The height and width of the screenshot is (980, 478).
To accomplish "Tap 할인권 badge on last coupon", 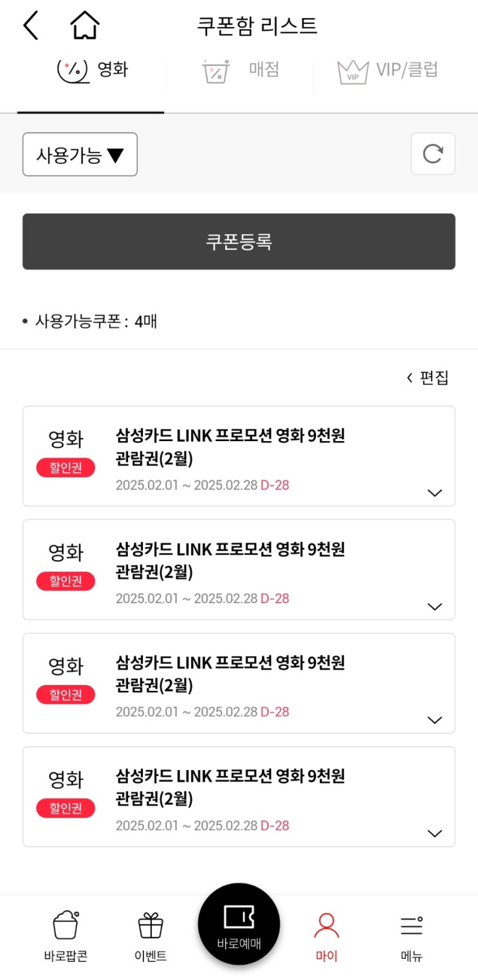I will (x=66, y=808).
